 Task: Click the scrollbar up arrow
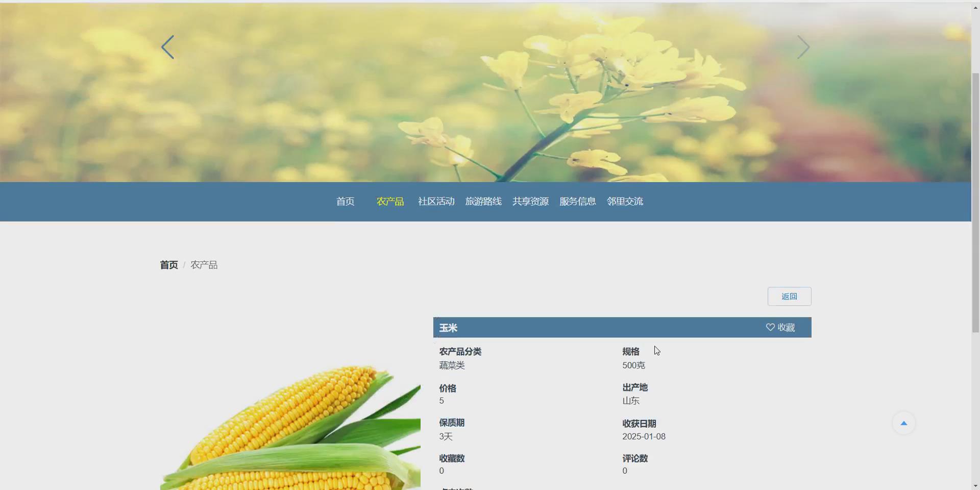pyautogui.click(x=976, y=7)
